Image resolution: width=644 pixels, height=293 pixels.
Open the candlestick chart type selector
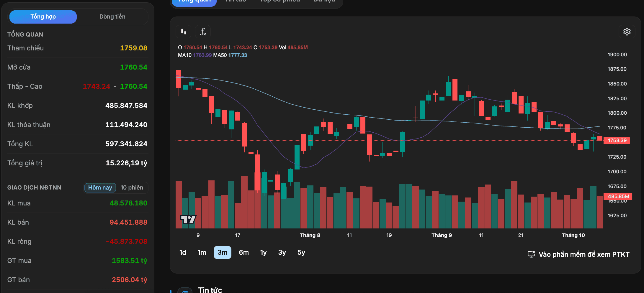point(184,32)
